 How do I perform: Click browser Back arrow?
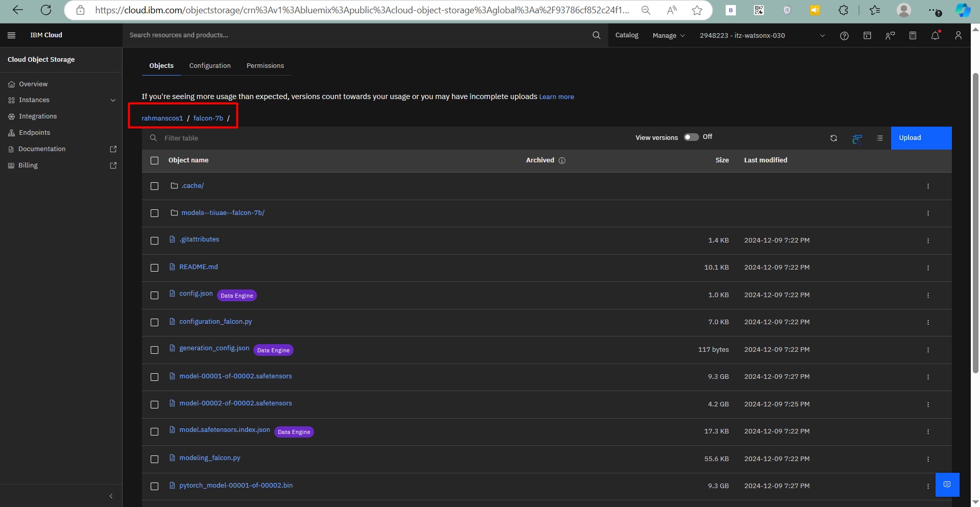pyautogui.click(x=17, y=10)
